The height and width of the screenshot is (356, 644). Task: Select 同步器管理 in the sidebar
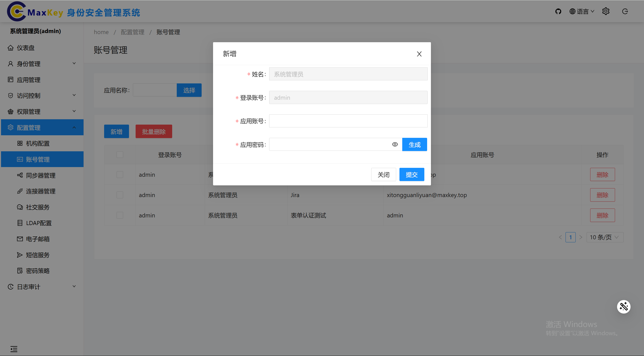[41, 175]
